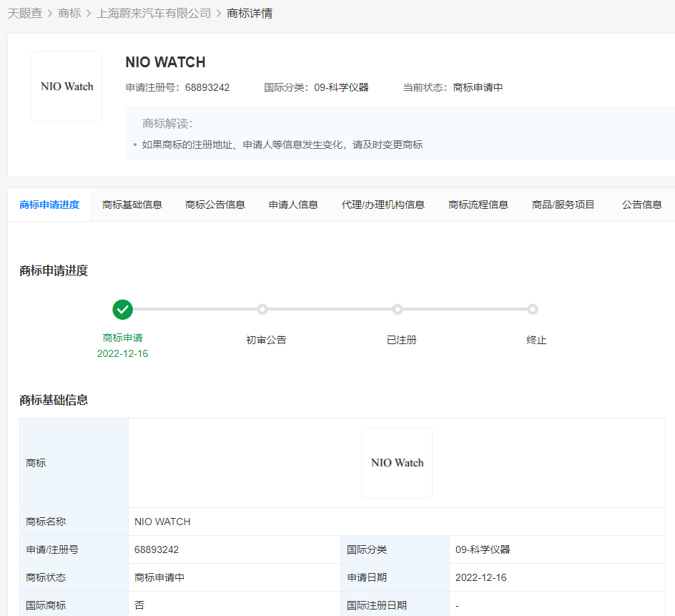
Task: Select the 商标申请进度 tab
Action: (49, 205)
